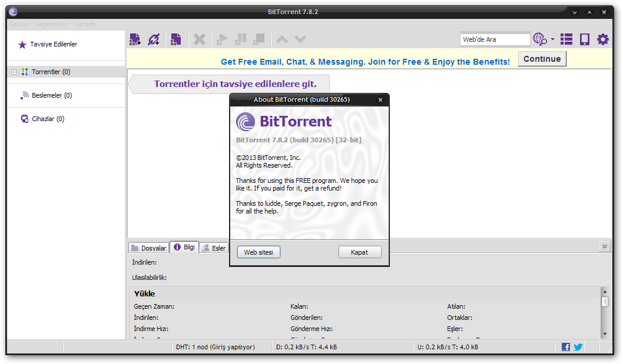Click the Pause torrent icon

pyautogui.click(x=240, y=39)
